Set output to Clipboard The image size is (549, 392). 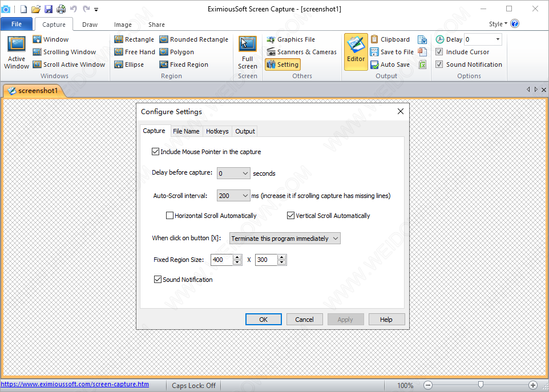(390, 39)
